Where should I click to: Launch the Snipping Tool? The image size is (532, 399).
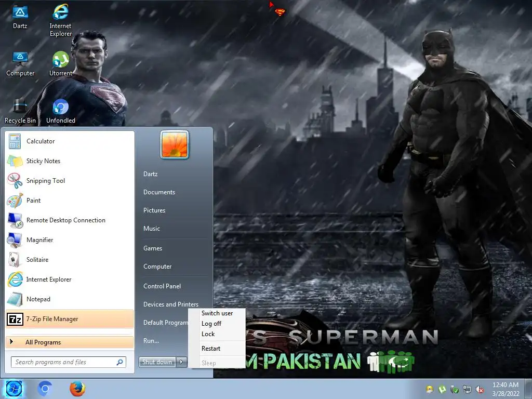coord(70,180)
